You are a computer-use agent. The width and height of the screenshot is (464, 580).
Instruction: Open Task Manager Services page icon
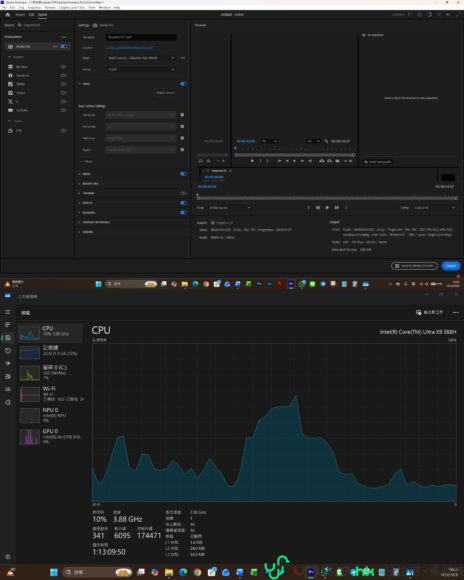[7, 402]
